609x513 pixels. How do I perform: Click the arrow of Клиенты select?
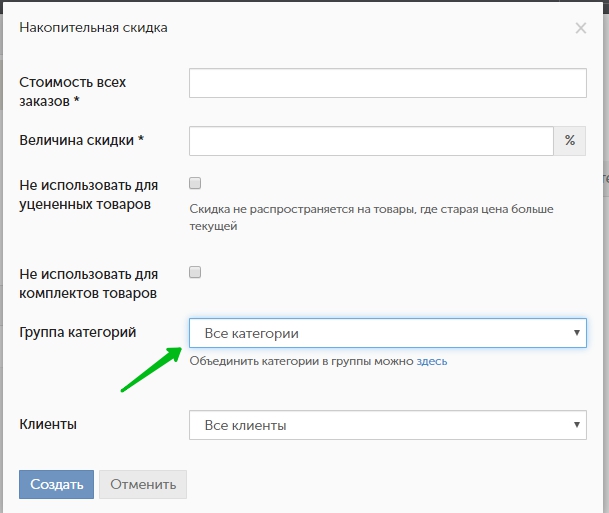(576, 425)
